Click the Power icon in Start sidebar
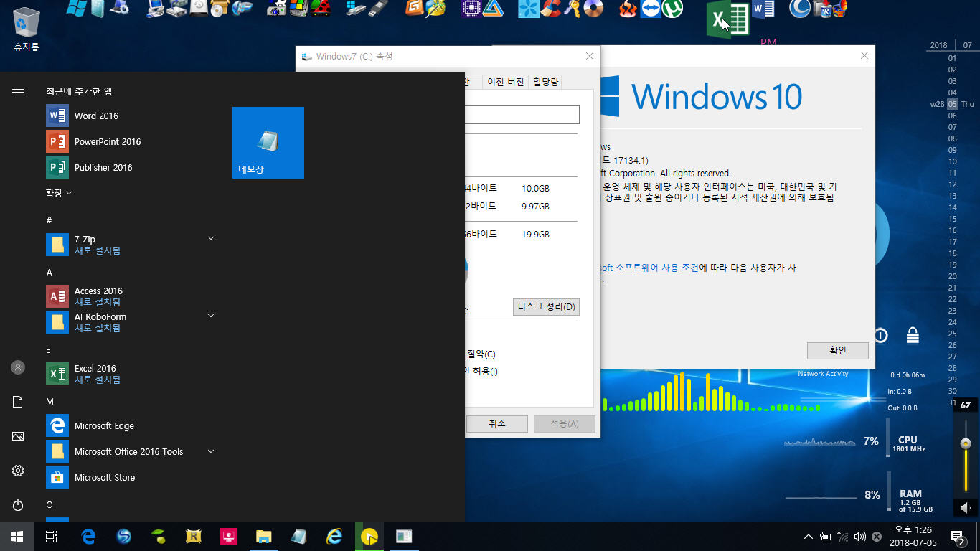Screen dimensions: 980x551 [x=18, y=505]
